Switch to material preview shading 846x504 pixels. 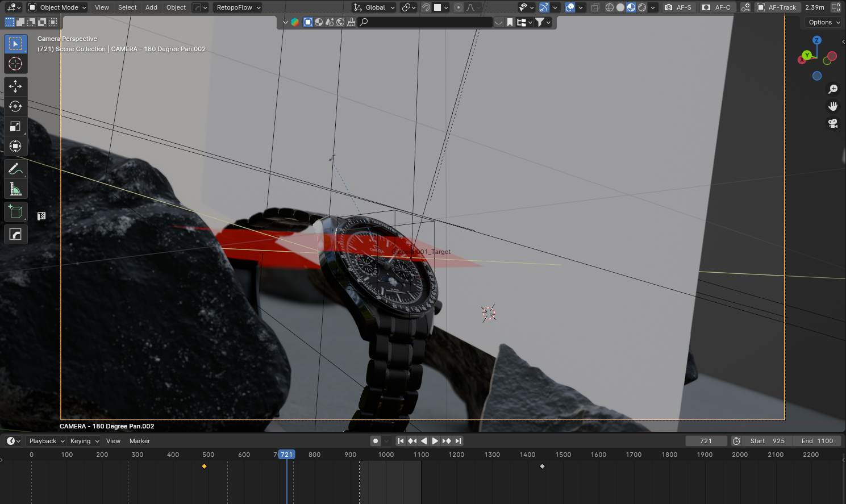631,7
